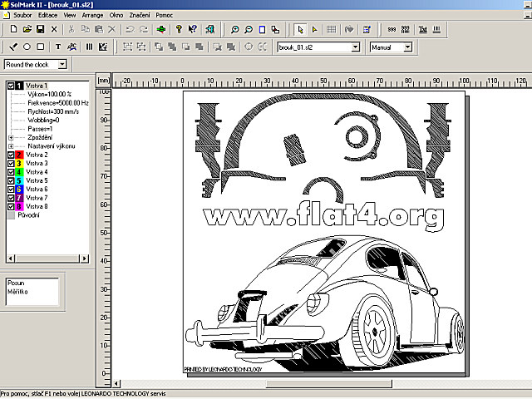Click the Txt icon in the top toolbar
The image size is (532, 399).
tap(423, 30)
